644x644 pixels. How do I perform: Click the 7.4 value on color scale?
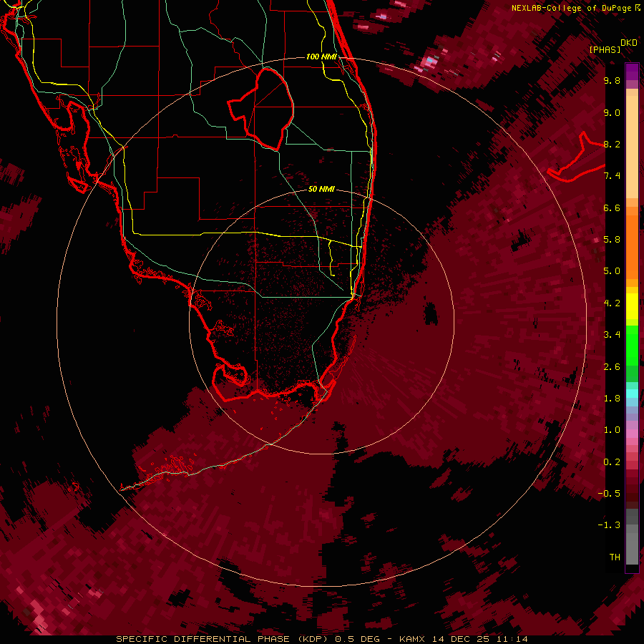(612, 176)
